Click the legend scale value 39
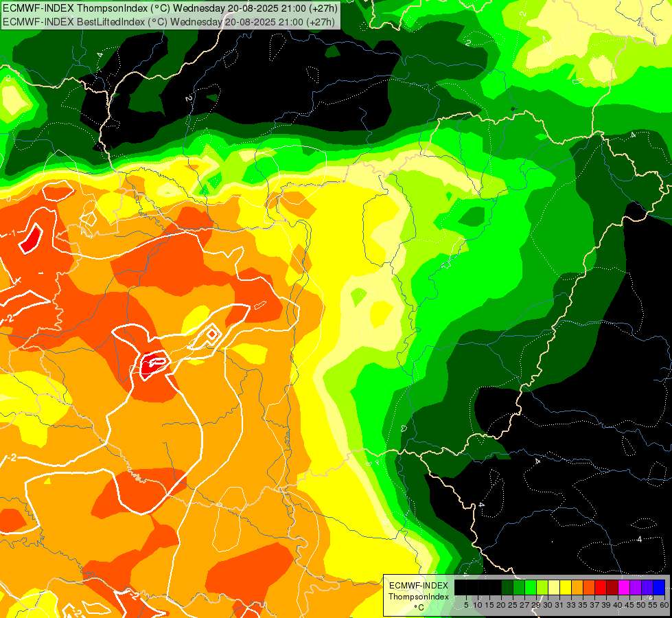This screenshot has width=672, height=618. pos(606,605)
